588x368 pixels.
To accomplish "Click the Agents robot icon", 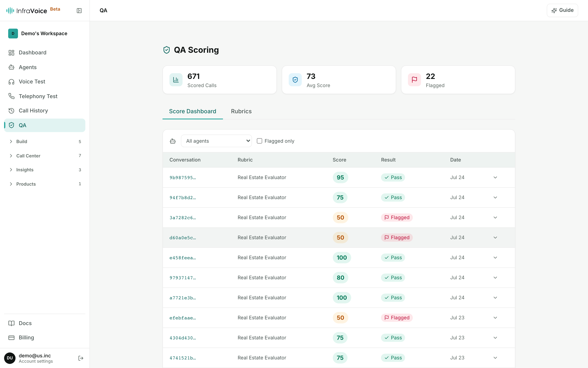I will tap(11, 67).
